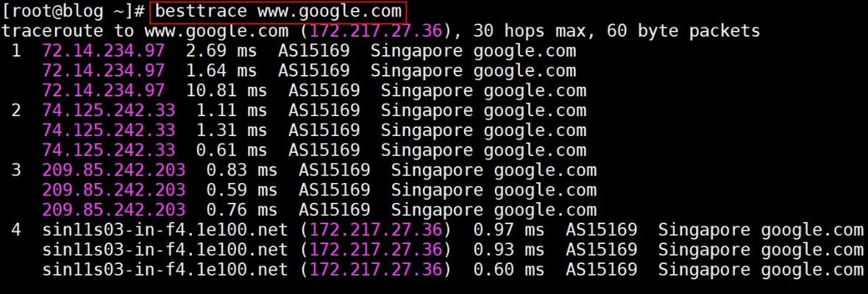
Task: Click 'google.com' on the 0.61 ms row
Action: (x=536, y=151)
